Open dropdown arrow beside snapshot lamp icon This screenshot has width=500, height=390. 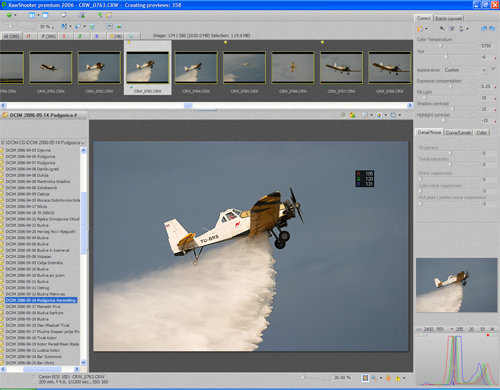467,29
